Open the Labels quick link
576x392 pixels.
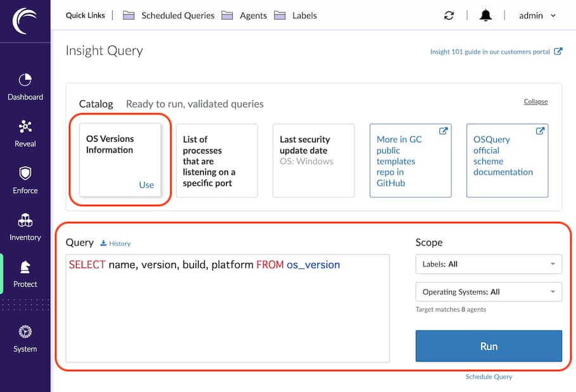tap(296, 16)
